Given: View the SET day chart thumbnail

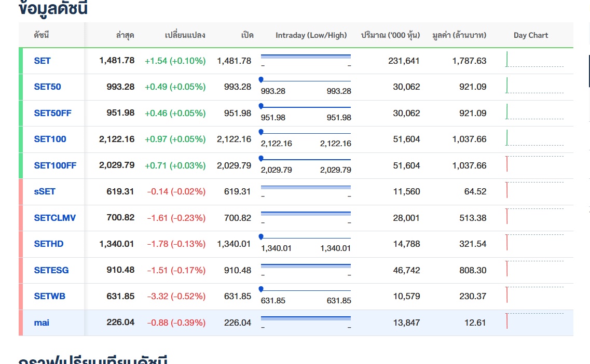Looking at the screenshot, I should tap(534, 60).
